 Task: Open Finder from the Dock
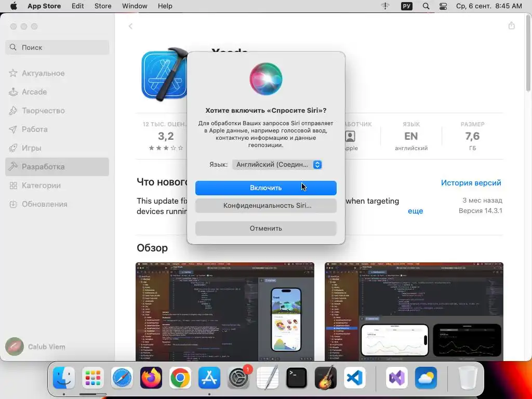[64, 378]
